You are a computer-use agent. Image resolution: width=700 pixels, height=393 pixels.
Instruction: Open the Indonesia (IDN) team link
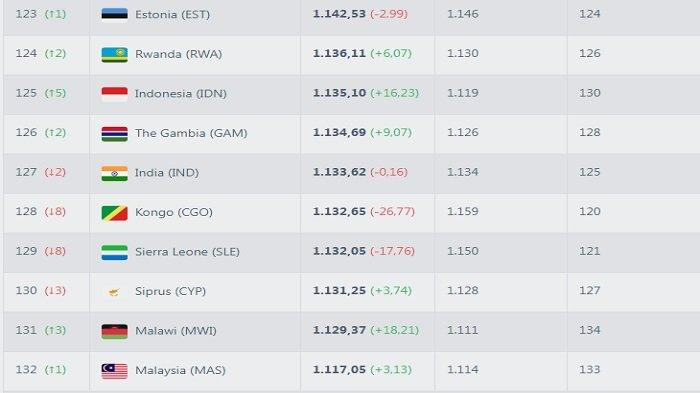tap(181, 93)
